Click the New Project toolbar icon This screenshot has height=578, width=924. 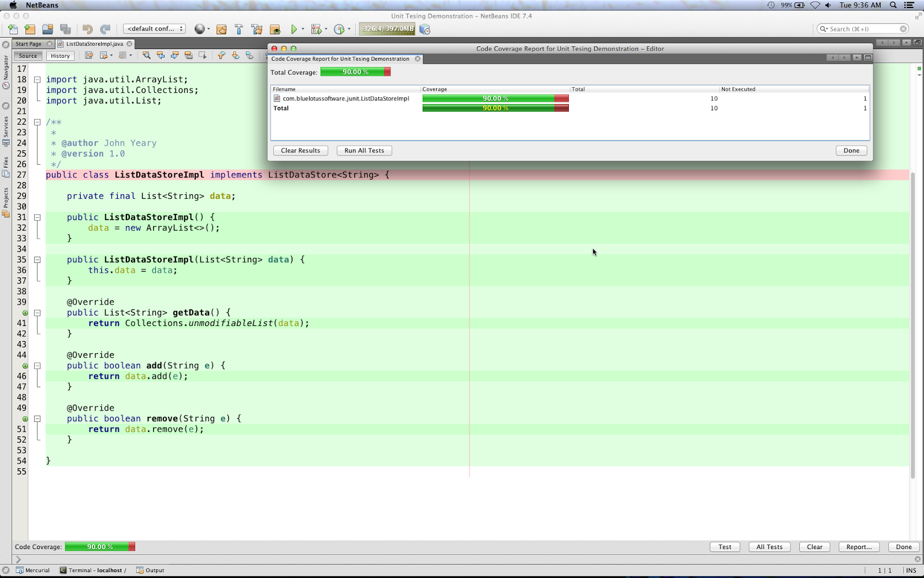(30, 29)
